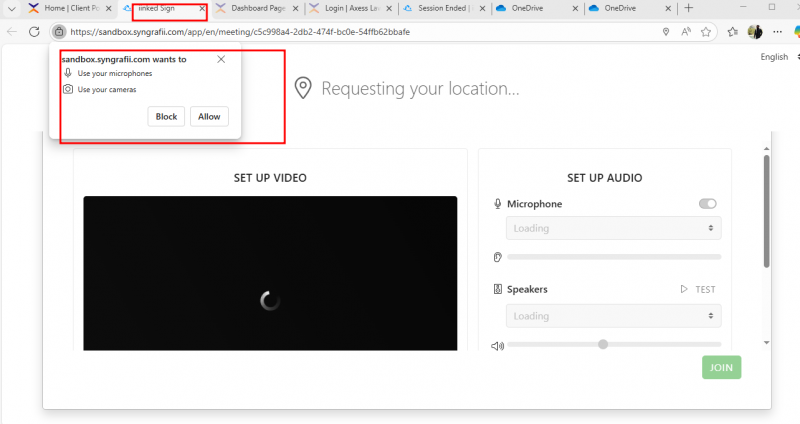Image resolution: width=800 pixels, height=424 pixels.
Task: Click the favorites star in address bar
Action: pyautogui.click(x=706, y=32)
